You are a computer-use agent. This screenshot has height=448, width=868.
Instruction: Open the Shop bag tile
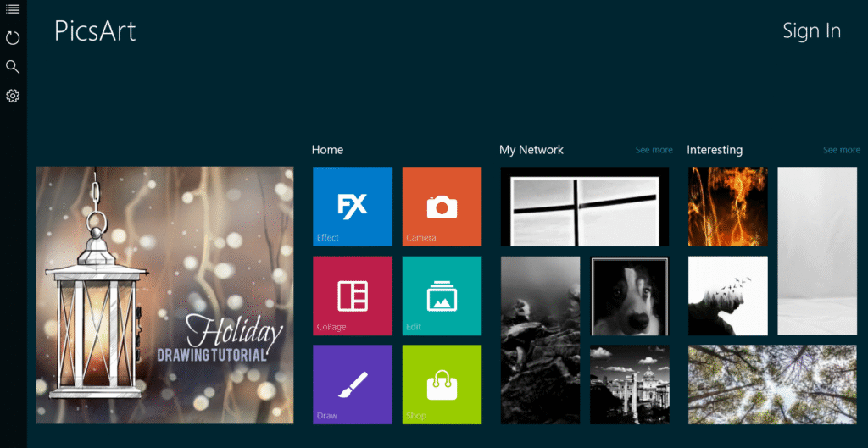point(442,384)
